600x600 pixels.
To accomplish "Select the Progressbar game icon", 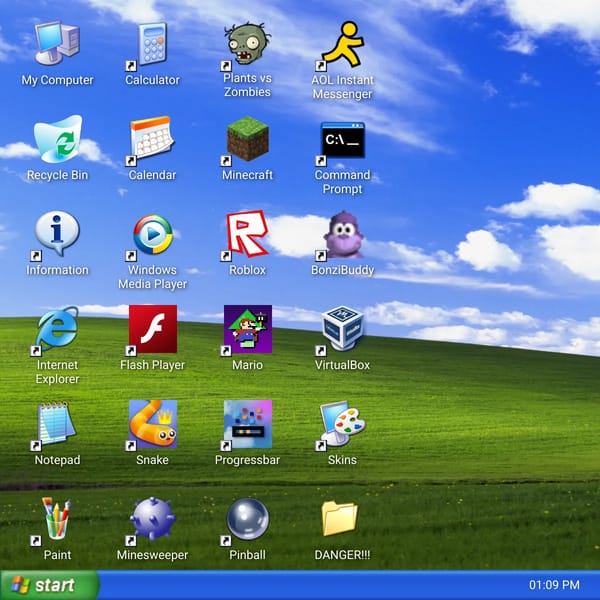I will (248, 424).
